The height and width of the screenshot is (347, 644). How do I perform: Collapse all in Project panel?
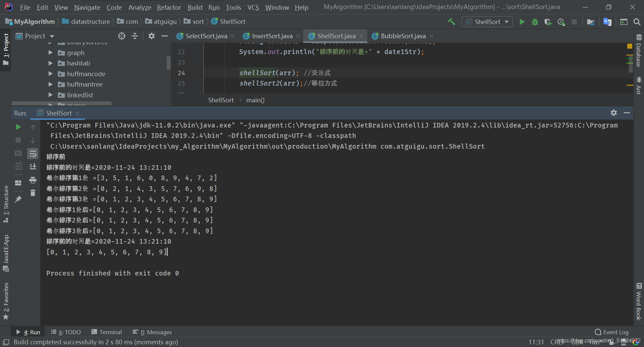pos(135,36)
